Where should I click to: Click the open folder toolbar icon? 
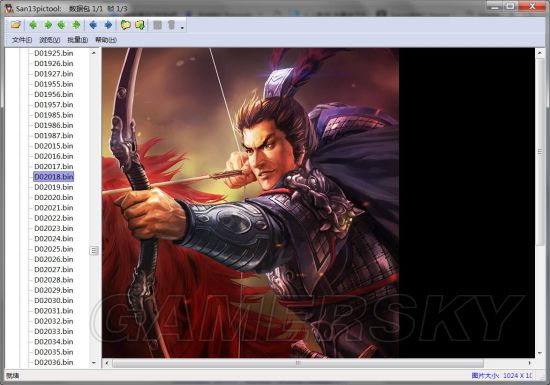[x=15, y=25]
